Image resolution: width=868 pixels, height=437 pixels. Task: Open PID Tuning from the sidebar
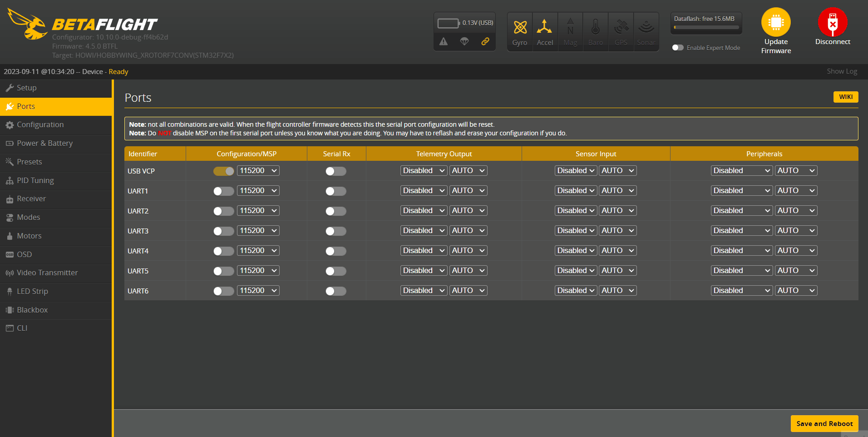point(34,180)
